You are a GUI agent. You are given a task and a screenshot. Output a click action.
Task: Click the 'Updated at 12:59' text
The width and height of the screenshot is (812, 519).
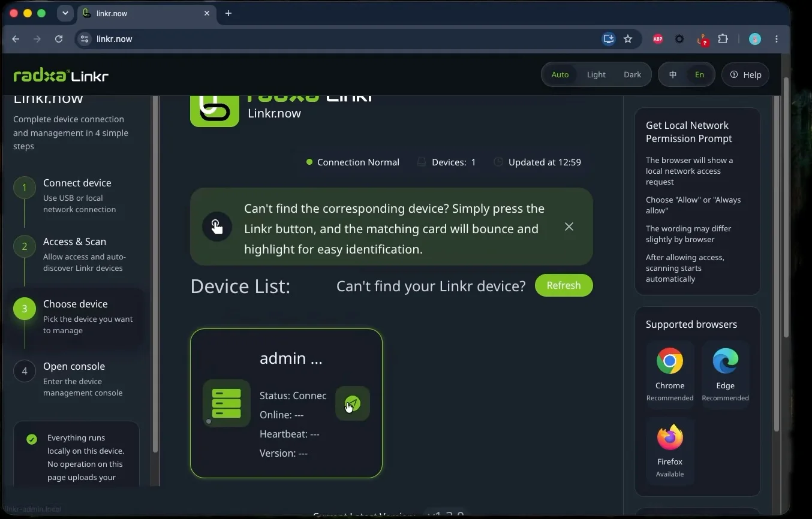pyautogui.click(x=545, y=162)
